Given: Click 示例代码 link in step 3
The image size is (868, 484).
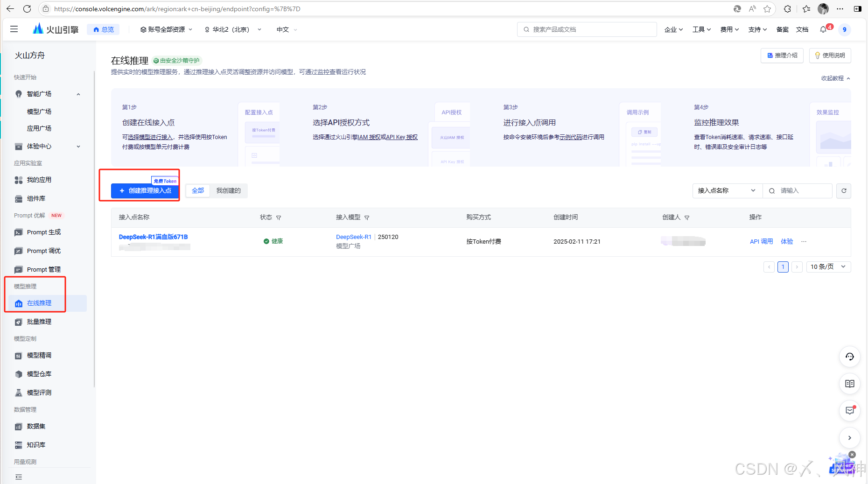Looking at the screenshot, I should pyautogui.click(x=570, y=137).
